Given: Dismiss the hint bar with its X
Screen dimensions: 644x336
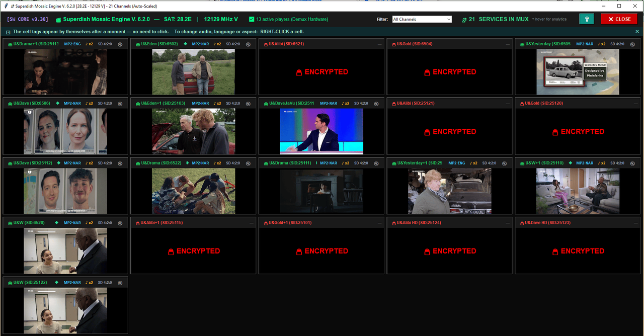Looking at the screenshot, I should pyautogui.click(x=637, y=31).
